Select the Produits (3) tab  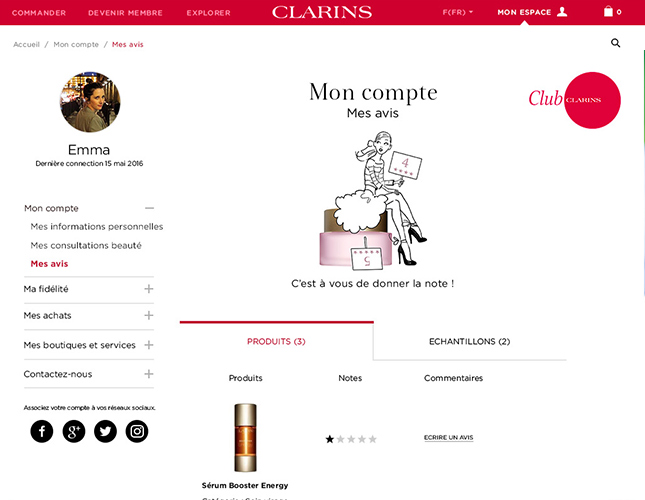tap(276, 341)
